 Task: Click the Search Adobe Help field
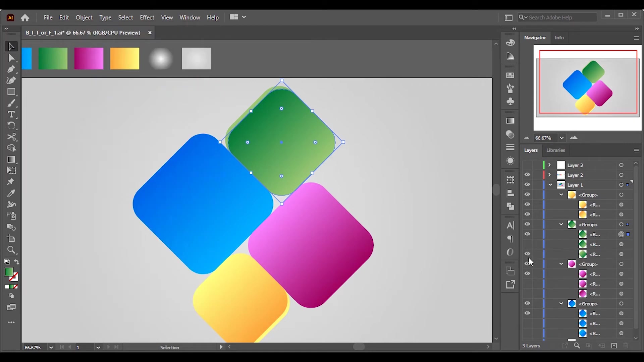pyautogui.click(x=557, y=17)
